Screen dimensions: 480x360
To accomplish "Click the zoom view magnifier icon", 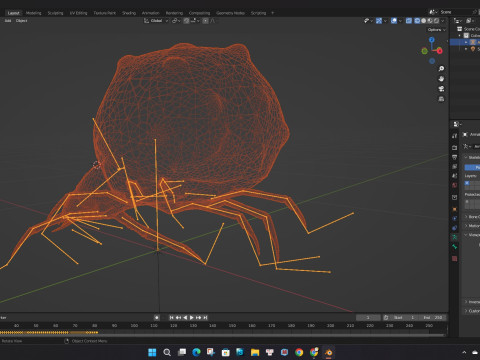I will point(441,69).
